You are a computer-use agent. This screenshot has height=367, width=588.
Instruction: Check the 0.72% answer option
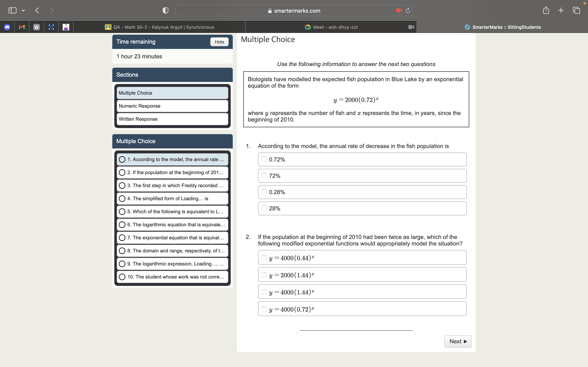tap(264, 159)
